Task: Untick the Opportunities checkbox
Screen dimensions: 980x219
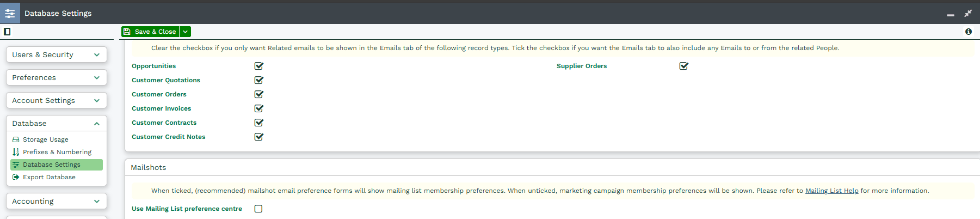Action: (x=259, y=66)
